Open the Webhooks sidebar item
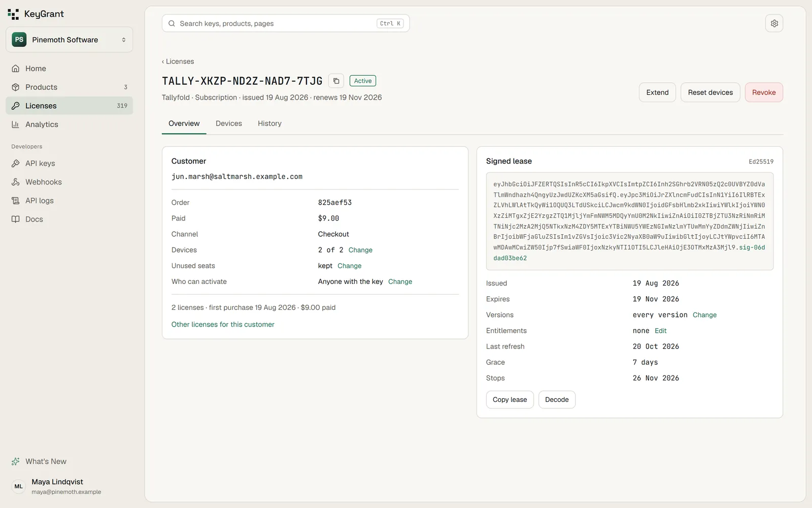 click(69, 182)
